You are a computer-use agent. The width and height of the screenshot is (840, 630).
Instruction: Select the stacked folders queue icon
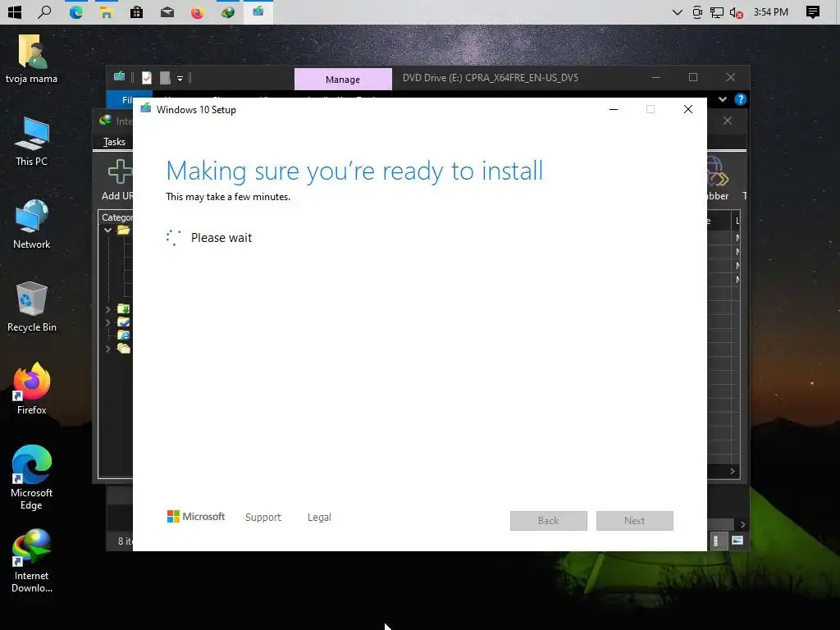(124, 349)
